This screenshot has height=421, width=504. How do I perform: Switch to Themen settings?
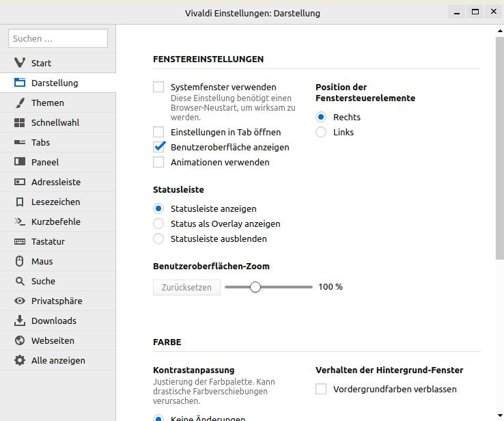pyautogui.click(x=58, y=103)
